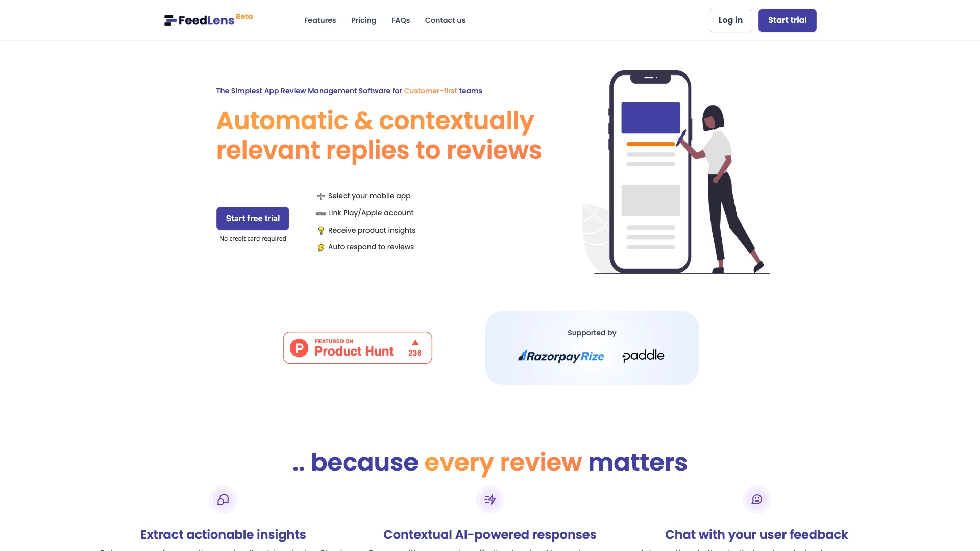The image size is (980, 551).
Task: Click the Start trial button in top-right
Action: point(787,20)
